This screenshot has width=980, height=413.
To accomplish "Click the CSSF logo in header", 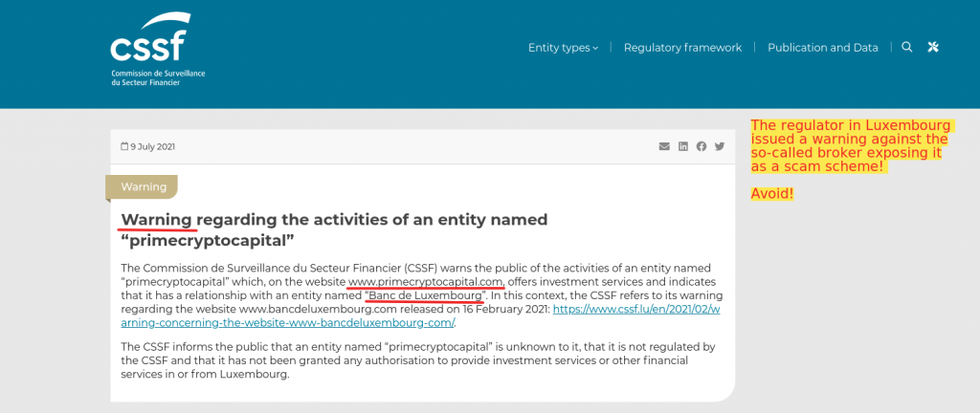I will tap(158, 50).
